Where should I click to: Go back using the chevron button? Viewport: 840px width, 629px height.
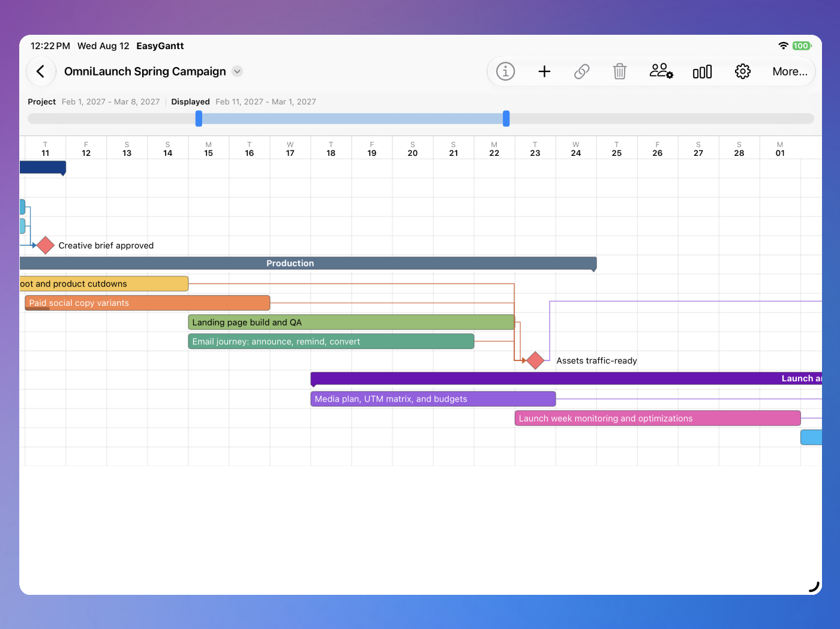pyautogui.click(x=41, y=71)
